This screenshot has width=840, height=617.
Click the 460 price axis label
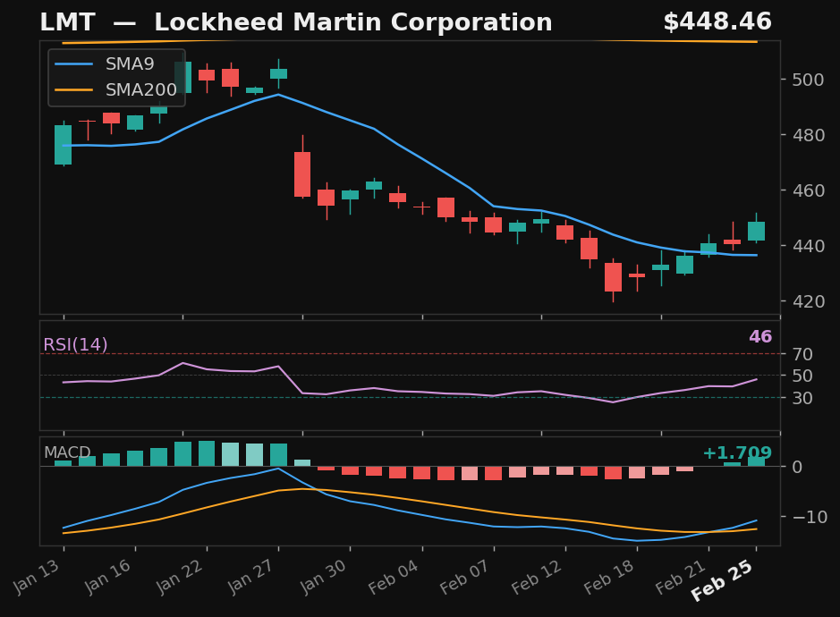[809, 190]
